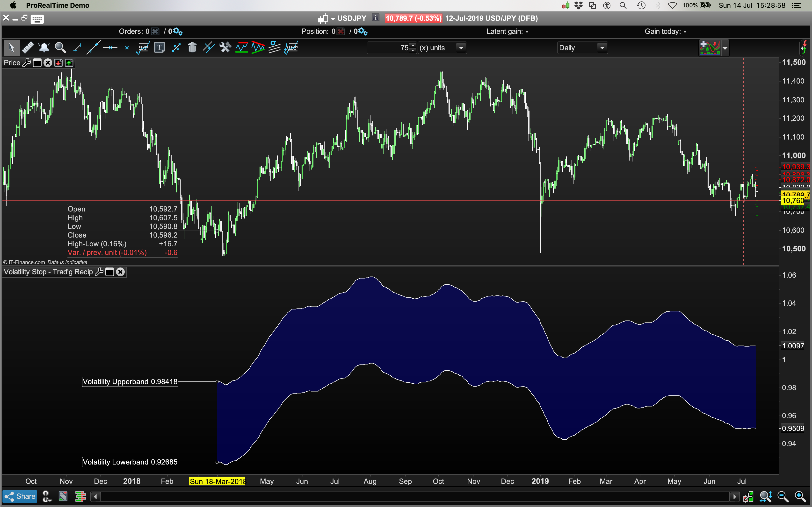Expand the (x) units dropdown arrow
Viewport: 812px width, 507px height.
(x=461, y=48)
